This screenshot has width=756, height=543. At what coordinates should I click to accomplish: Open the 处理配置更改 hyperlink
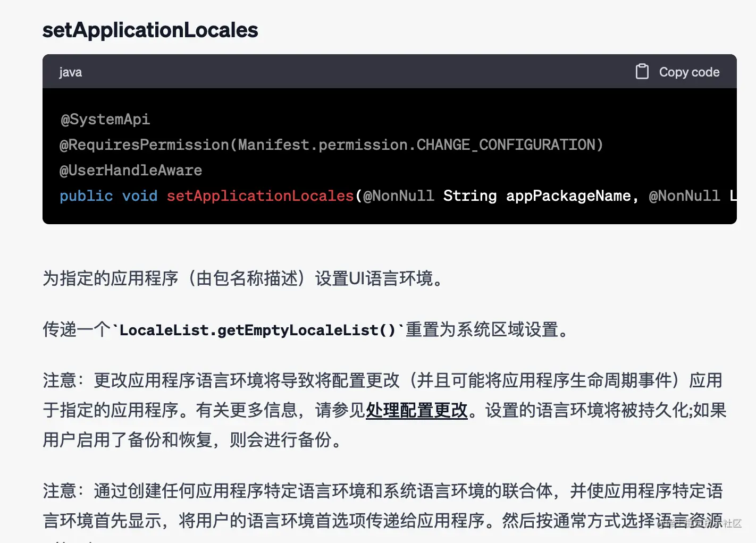(417, 410)
